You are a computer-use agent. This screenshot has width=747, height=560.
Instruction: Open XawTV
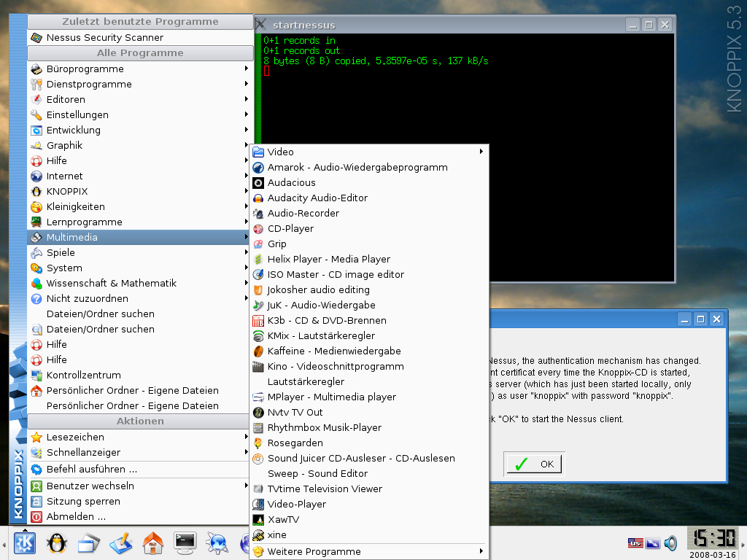(369, 519)
